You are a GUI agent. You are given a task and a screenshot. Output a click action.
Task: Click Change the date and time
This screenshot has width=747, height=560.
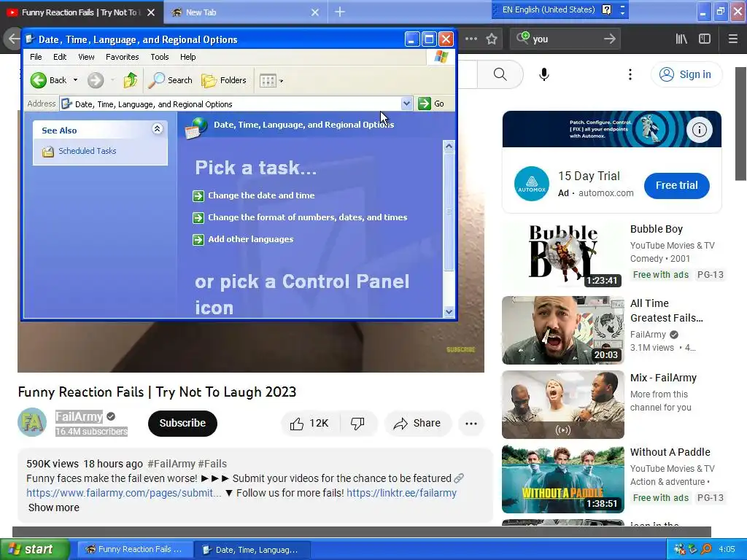(261, 195)
